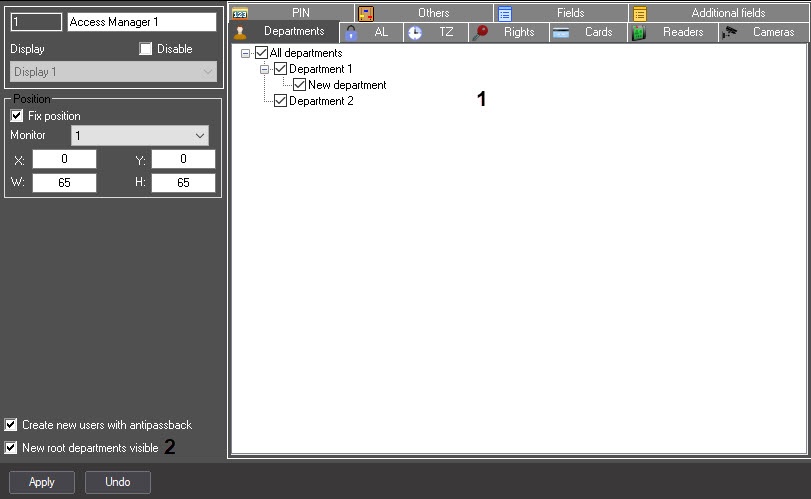Select the Departments tab
811x499 pixels.
[x=284, y=32]
